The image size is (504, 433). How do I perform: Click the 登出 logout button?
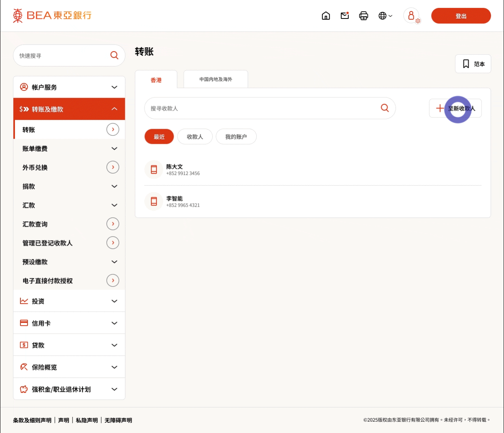pyautogui.click(x=461, y=16)
